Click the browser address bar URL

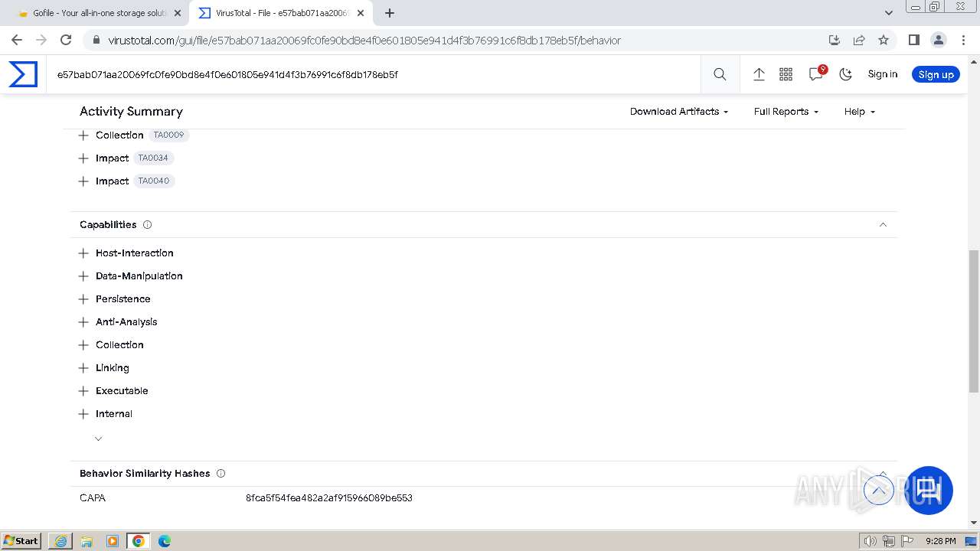click(364, 41)
